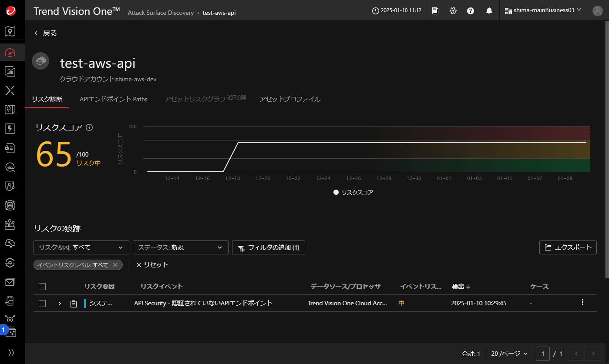Screen dimensions: 609x364
Task: Open the user profile avatar
Action: click(x=598, y=11)
